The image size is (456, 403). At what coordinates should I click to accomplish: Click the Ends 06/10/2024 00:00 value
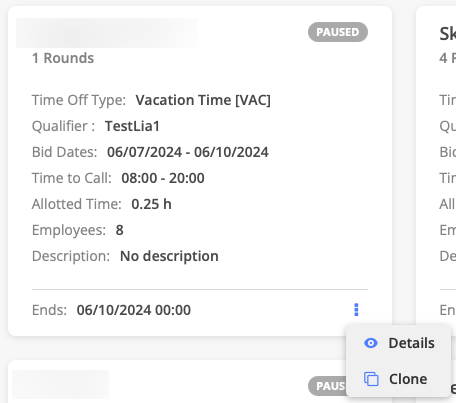tap(134, 310)
